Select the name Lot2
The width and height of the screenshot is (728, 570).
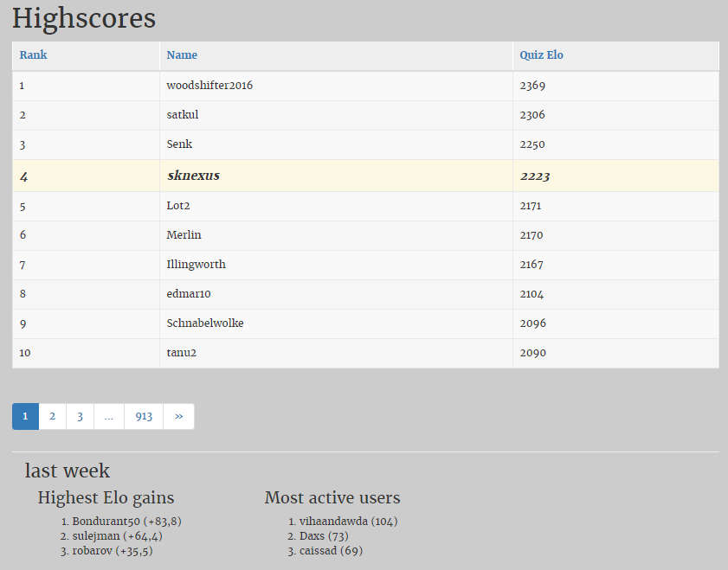(178, 206)
